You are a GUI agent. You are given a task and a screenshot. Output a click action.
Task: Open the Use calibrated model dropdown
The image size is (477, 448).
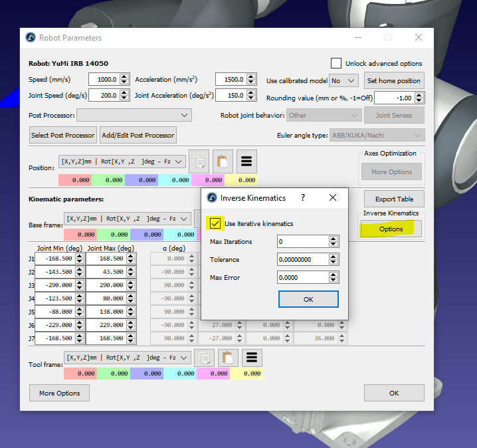[x=343, y=80]
